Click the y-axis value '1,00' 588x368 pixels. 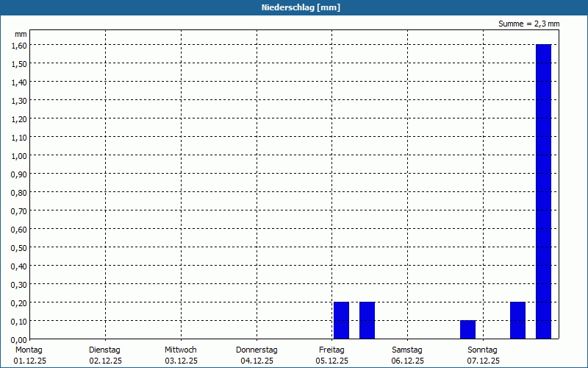click(x=19, y=156)
